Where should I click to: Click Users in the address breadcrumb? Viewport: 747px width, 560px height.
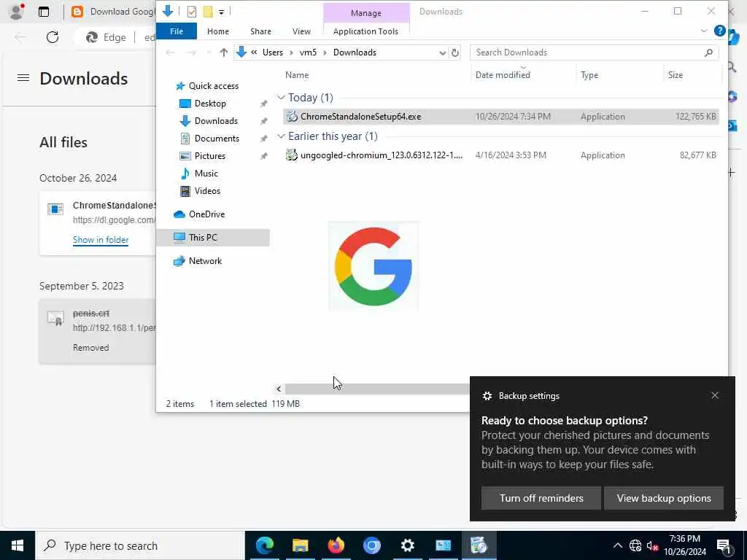[x=273, y=52]
